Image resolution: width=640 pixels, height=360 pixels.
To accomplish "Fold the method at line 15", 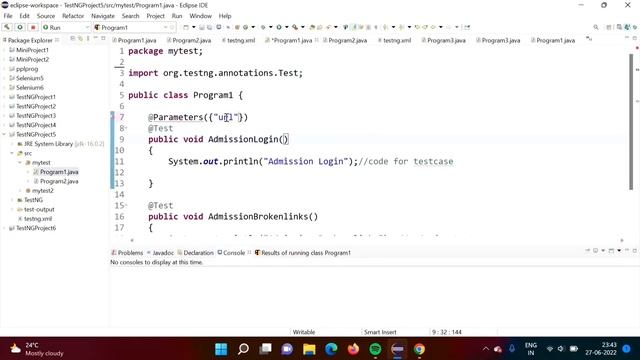I will [126, 205].
